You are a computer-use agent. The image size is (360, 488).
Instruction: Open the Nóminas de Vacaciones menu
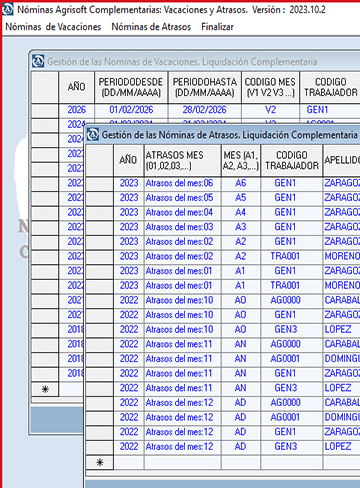pos(53,27)
